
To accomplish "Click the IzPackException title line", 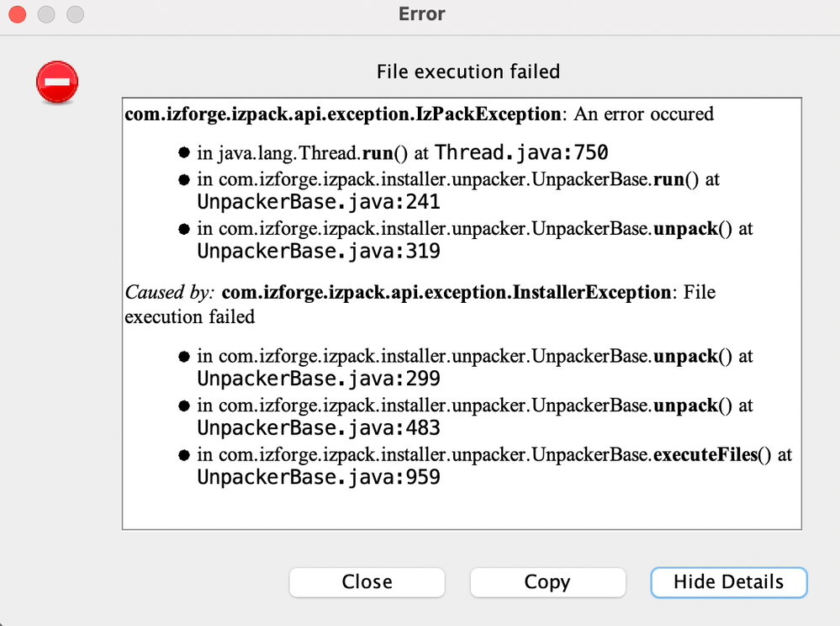I will point(419,114).
